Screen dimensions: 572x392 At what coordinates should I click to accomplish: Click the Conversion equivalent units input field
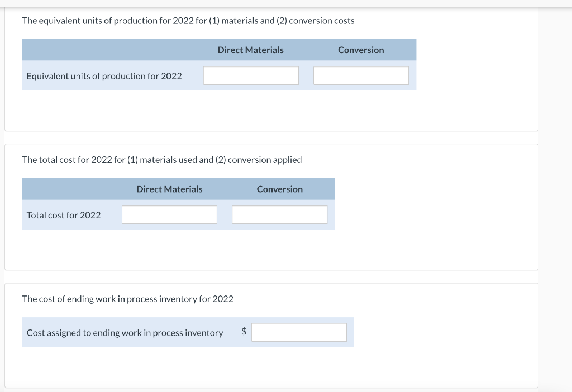click(x=361, y=75)
